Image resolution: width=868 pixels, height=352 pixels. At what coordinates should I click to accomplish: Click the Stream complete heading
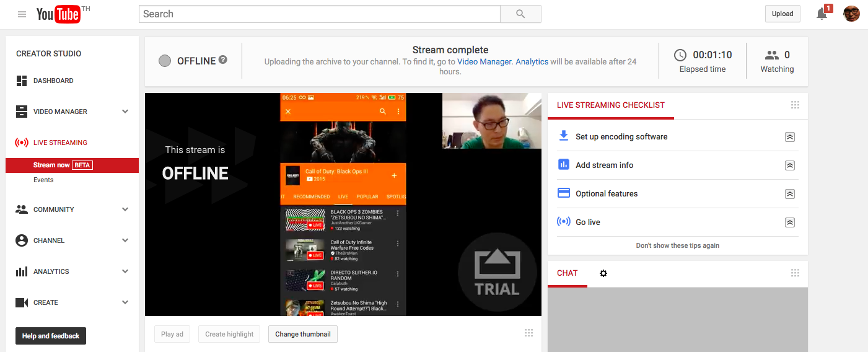(x=450, y=50)
